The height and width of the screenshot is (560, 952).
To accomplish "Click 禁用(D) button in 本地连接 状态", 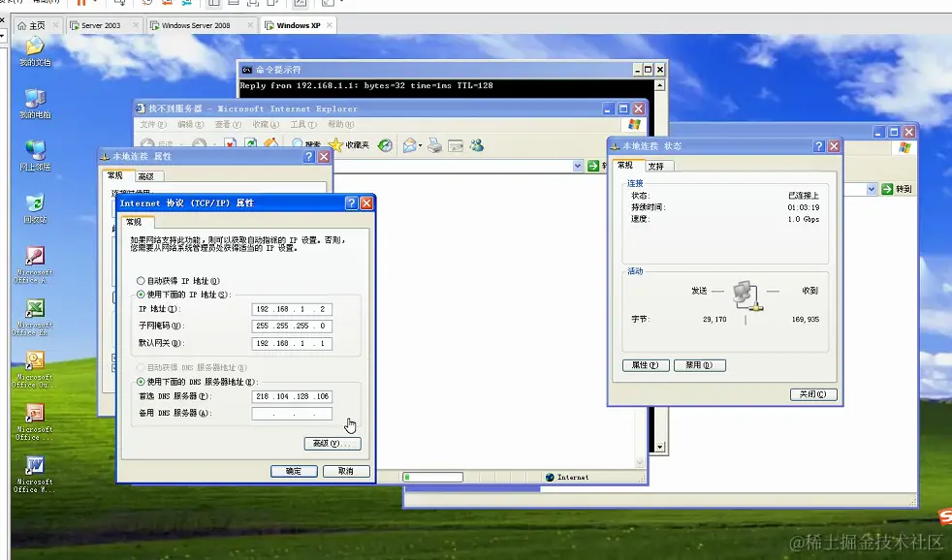I will click(x=699, y=365).
